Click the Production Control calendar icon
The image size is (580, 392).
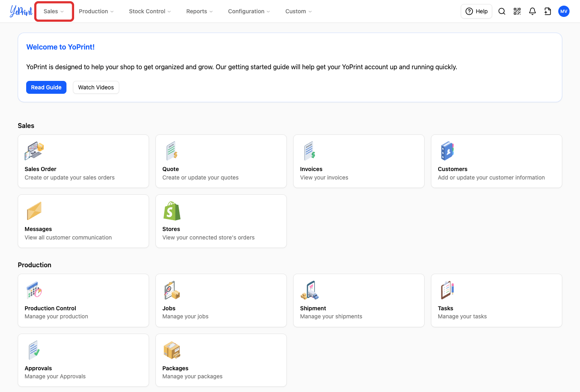(34, 290)
